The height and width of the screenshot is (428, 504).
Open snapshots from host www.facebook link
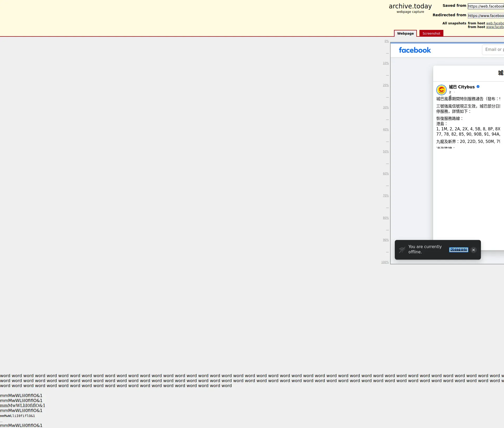click(495, 27)
